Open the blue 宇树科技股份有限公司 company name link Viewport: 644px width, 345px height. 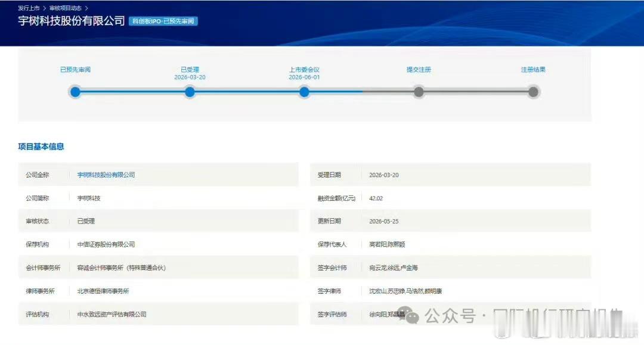click(x=106, y=175)
